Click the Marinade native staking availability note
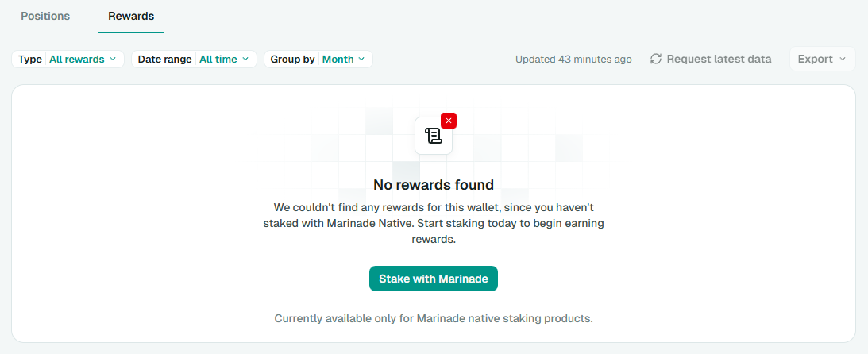Image resolution: width=868 pixels, height=354 pixels. (434, 318)
